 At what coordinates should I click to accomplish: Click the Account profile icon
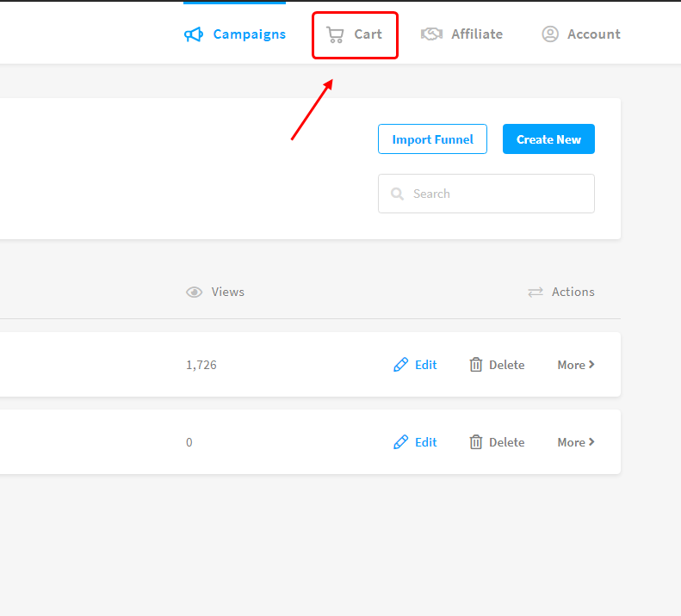tap(550, 34)
